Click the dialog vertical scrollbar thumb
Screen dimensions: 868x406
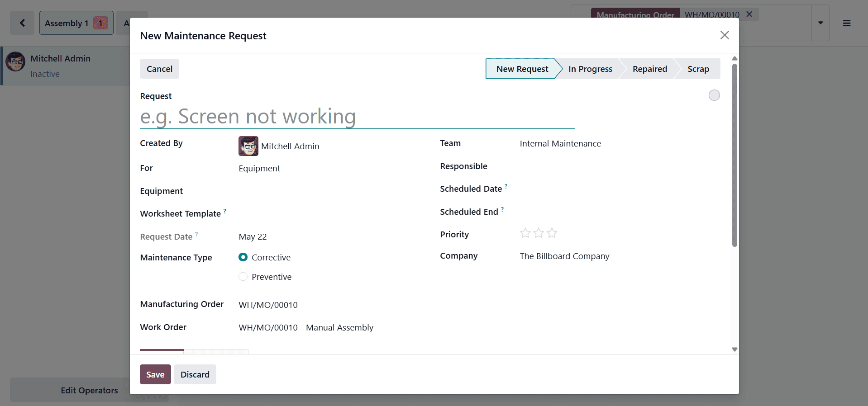click(734, 155)
